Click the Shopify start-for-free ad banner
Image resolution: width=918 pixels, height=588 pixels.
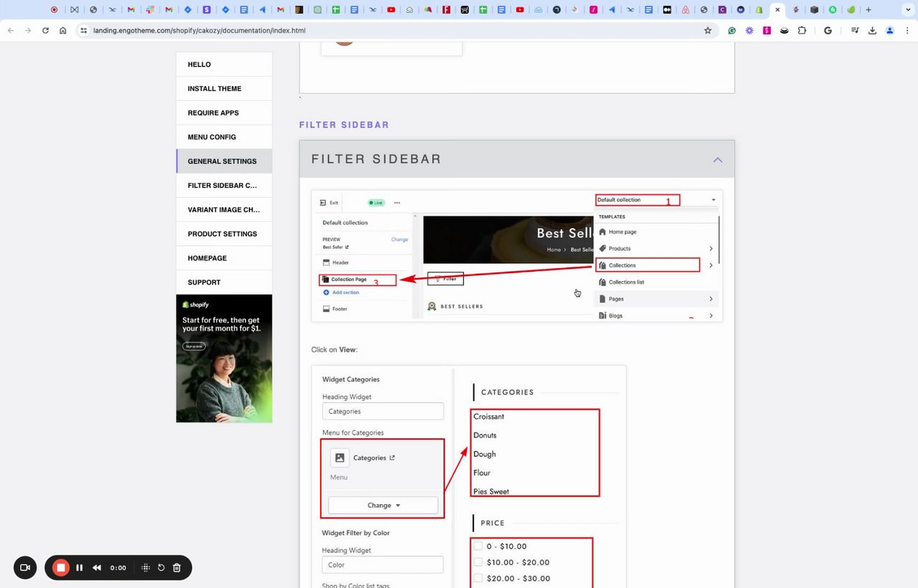(224, 359)
